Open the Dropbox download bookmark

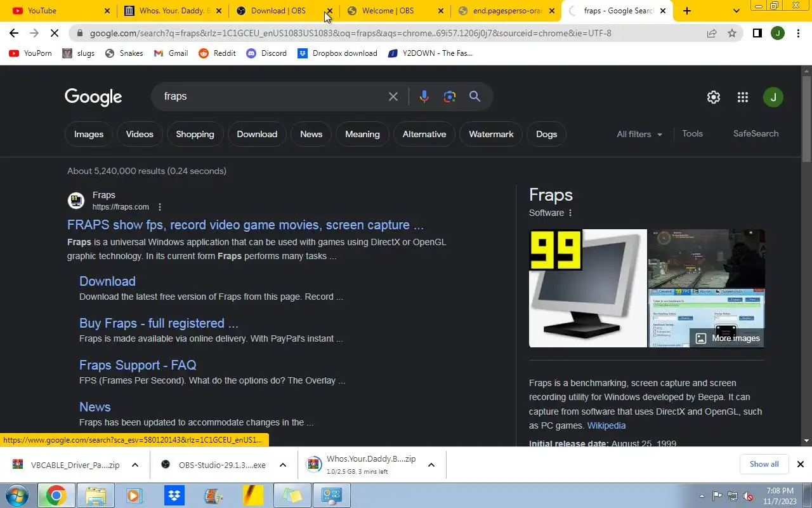[337, 53]
